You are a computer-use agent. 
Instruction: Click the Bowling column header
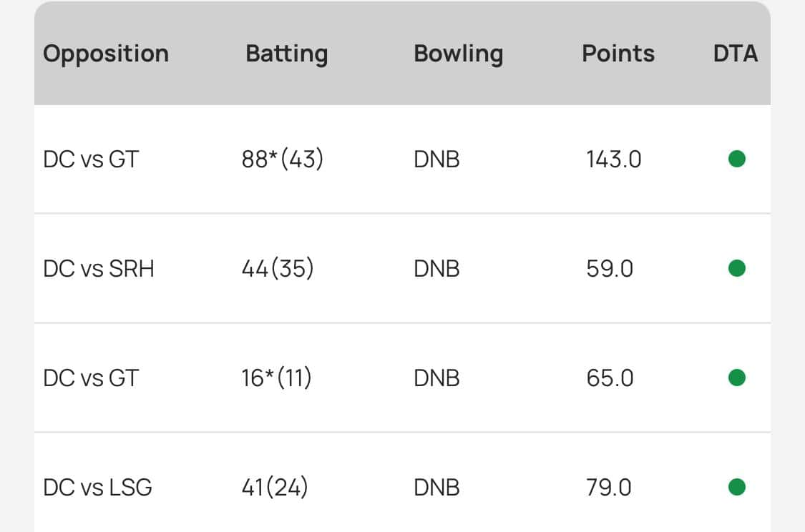click(x=458, y=54)
